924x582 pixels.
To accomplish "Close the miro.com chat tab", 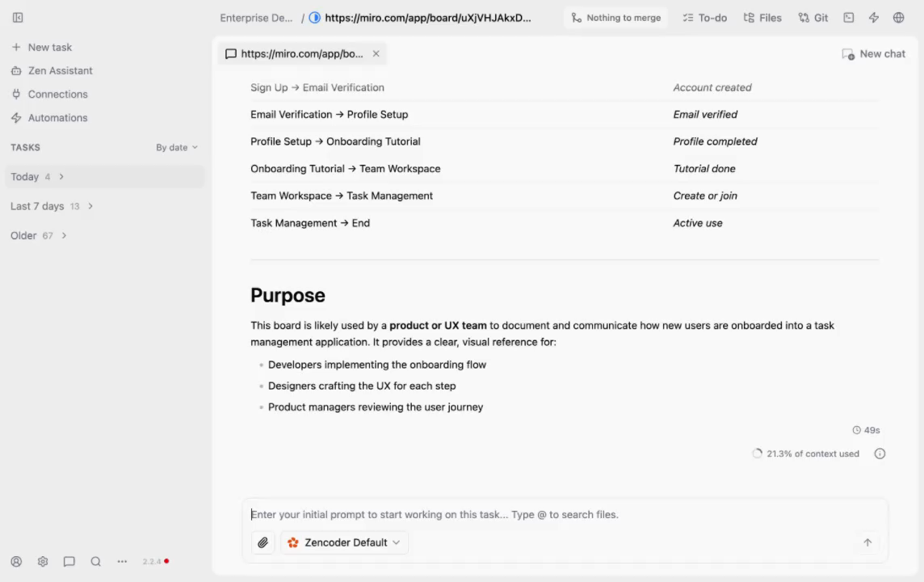I will (x=376, y=53).
